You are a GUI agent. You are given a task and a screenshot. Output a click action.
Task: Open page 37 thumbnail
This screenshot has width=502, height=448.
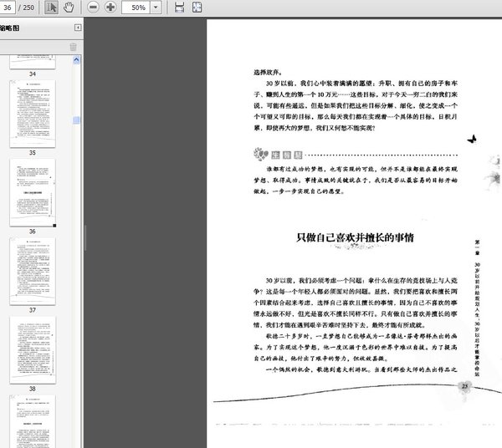(33, 271)
